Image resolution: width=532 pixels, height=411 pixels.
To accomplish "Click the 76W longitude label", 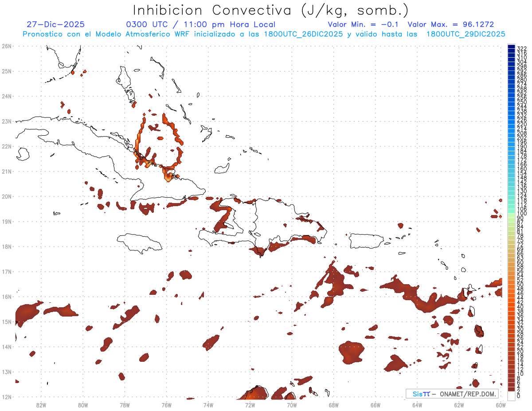I will click(166, 404).
